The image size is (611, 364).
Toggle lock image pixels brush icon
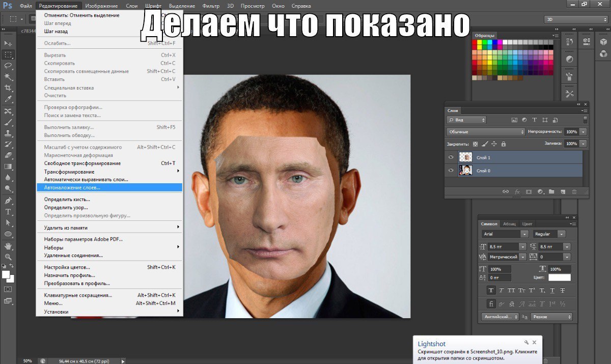[x=485, y=144]
